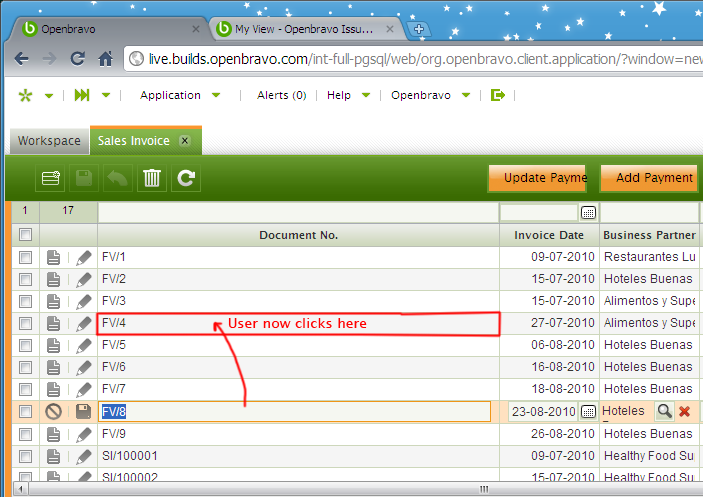This screenshot has width=703, height=497.
Task: Expand the Help dropdown arrow
Action: [366, 95]
